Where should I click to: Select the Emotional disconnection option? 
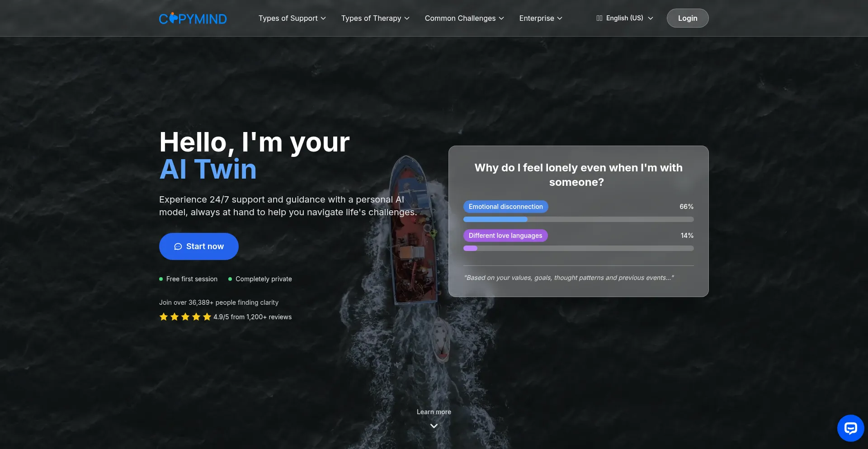pyautogui.click(x=506, y=207)
